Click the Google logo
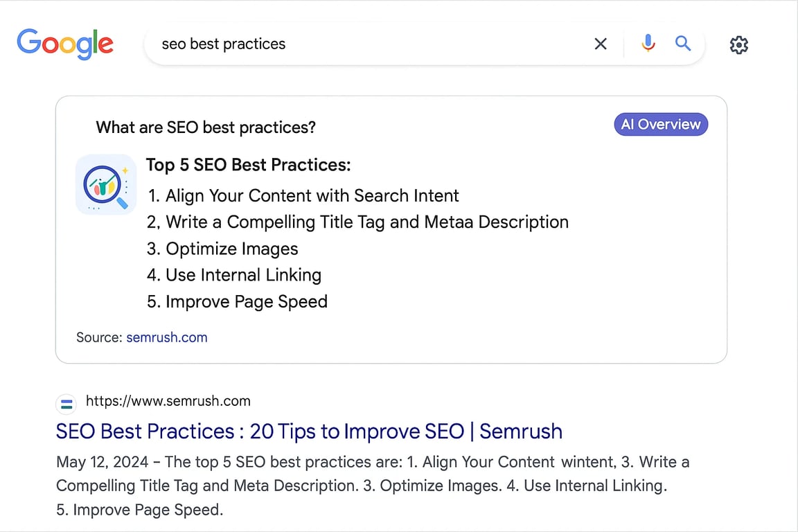This screenshot has height=532, width=798. pos(65,44)
